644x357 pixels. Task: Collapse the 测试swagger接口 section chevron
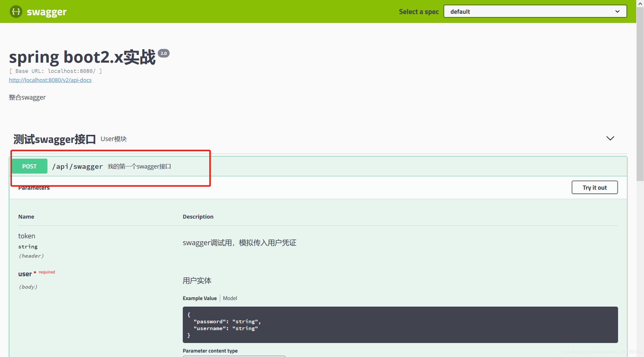click(x=610, y=138)
